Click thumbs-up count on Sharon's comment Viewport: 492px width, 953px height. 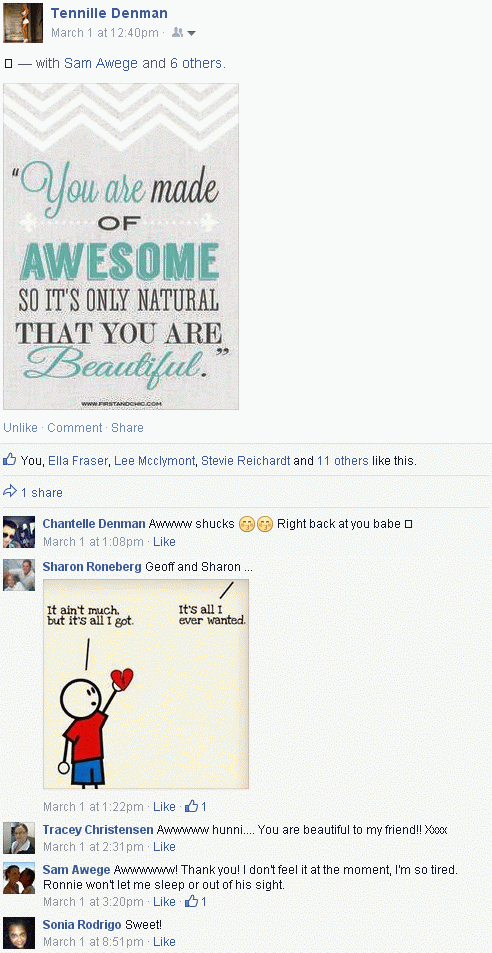196,807
